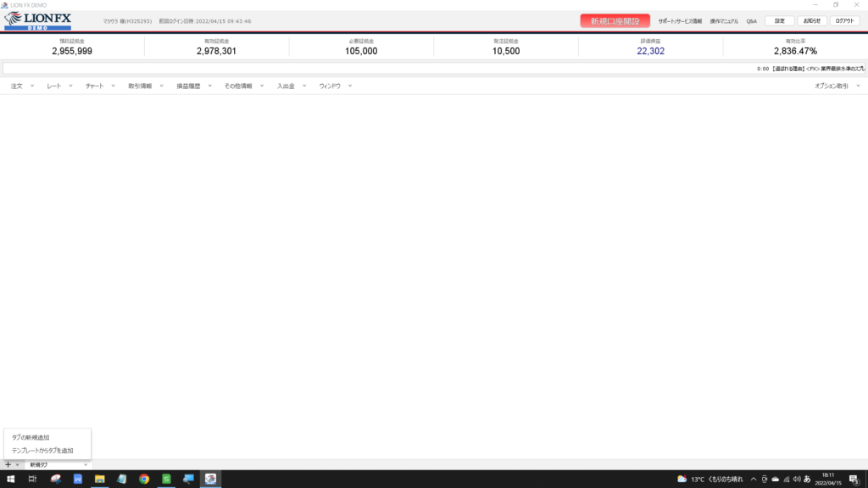Click the 必要証拠金 value 105,000

pyautogui.click(x=361, y=51)
